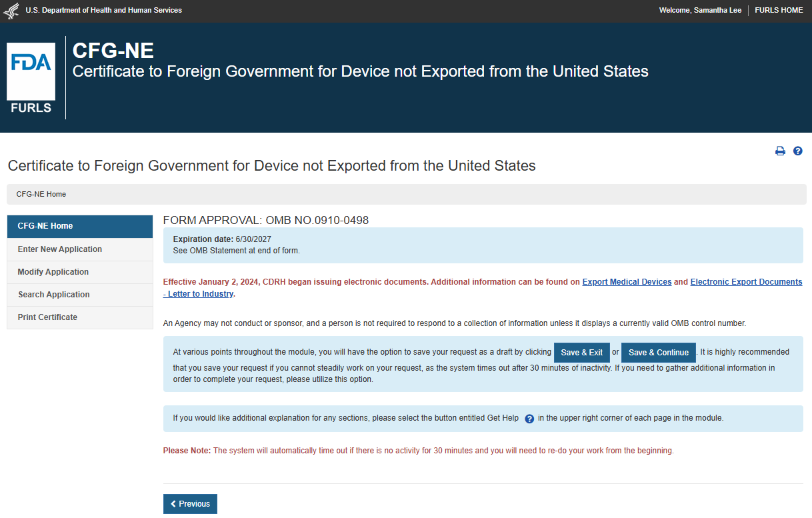Click the FDA FURLS logo
812x518 pixels.
pos(31,78)
